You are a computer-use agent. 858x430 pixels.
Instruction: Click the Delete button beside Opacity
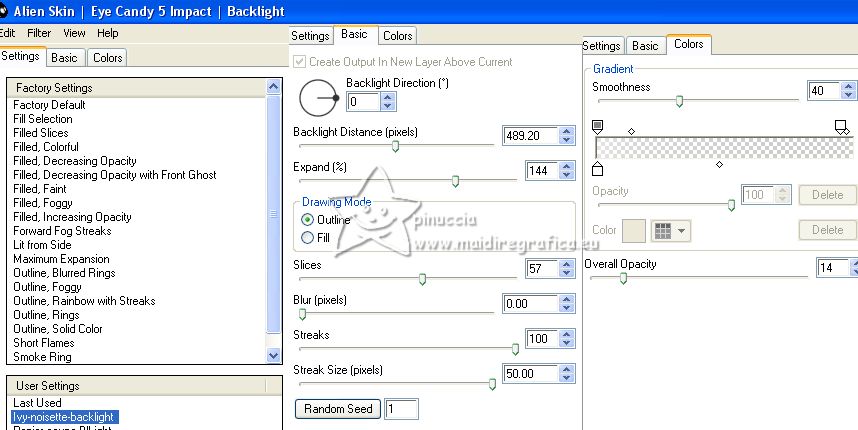coord(827,195)
